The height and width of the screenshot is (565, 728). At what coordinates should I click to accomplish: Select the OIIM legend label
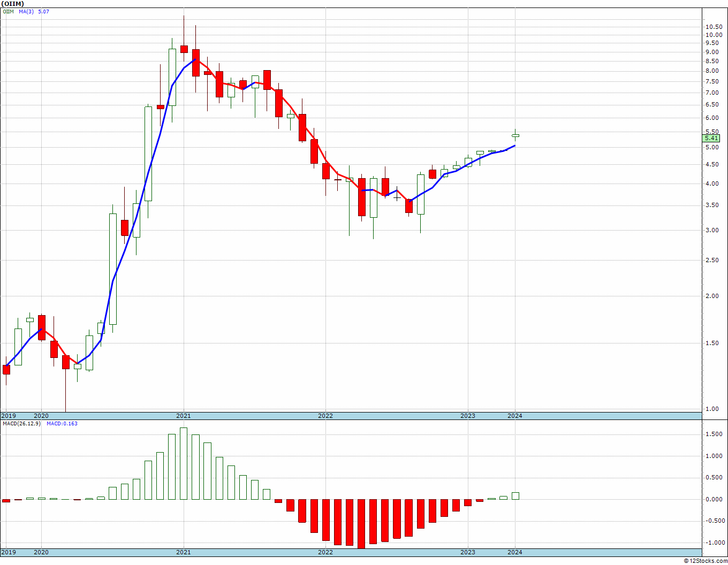[x=8, y=11]
